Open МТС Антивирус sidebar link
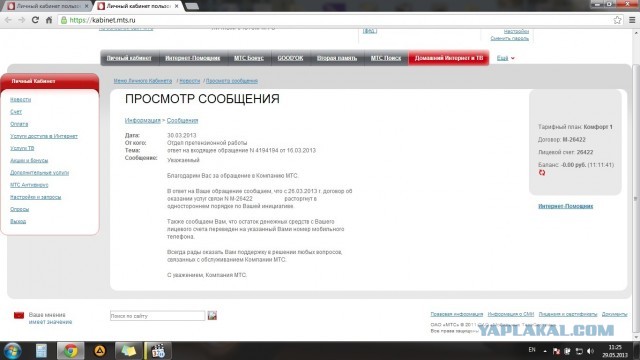This screenshot has height=360, width=640. click(x=29, y=185)
